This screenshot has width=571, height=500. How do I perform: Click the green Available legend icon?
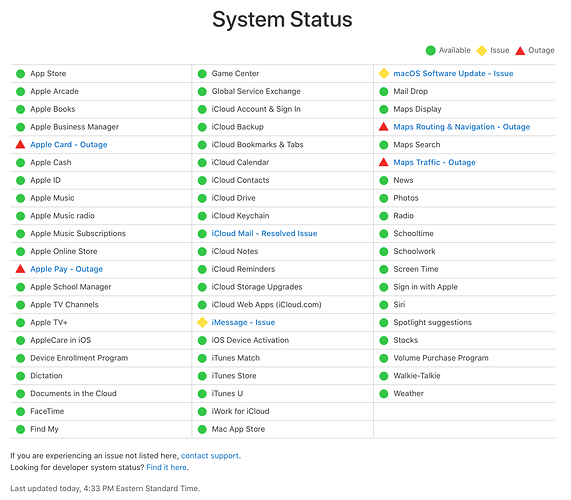[x=430, y=50]
